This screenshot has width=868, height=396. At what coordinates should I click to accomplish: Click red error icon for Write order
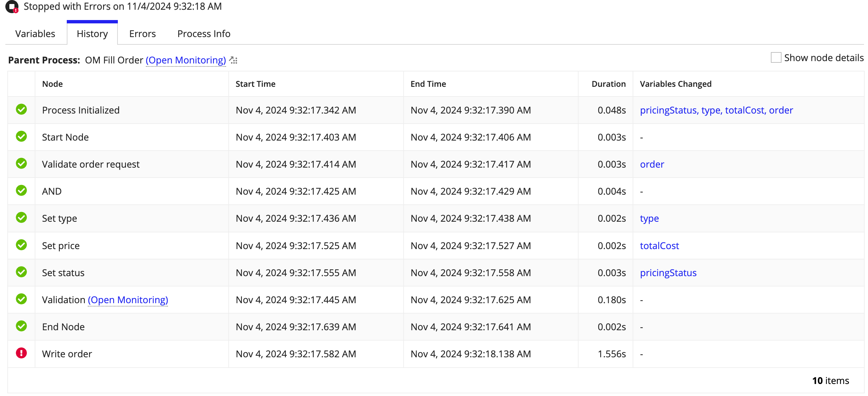click(21, 353)
